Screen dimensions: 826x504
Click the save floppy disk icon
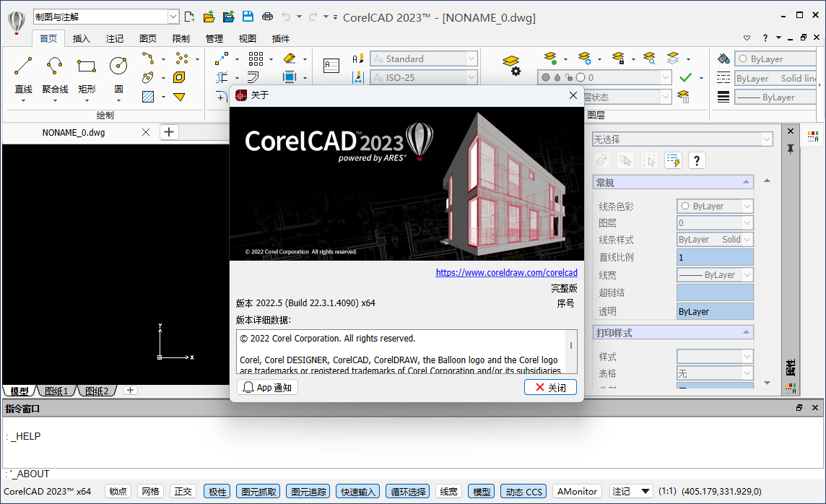[x=248, y=17]
